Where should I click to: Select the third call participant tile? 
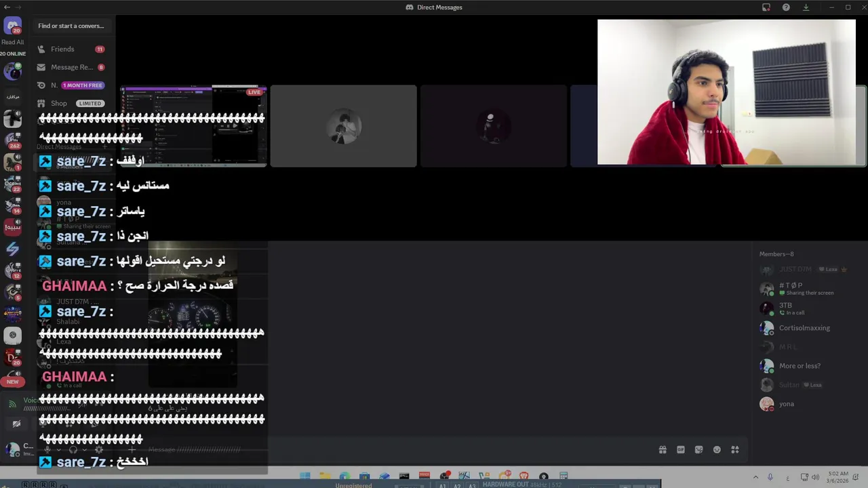tap(493, 125)
